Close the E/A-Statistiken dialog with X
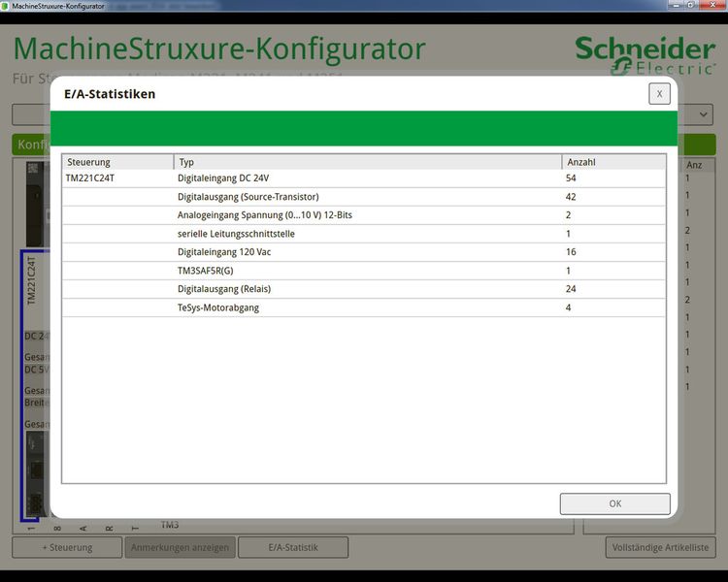The height and width of the screenshot is (582, 728). click(659, 94)
